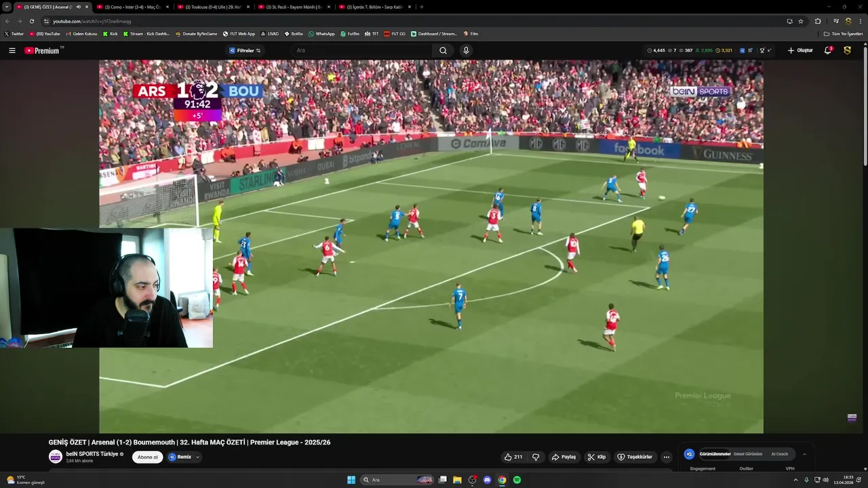Dislike the video with thumbs down
Image resolution: width=868 pixels, height=488 pixels.
pos(536,457)
